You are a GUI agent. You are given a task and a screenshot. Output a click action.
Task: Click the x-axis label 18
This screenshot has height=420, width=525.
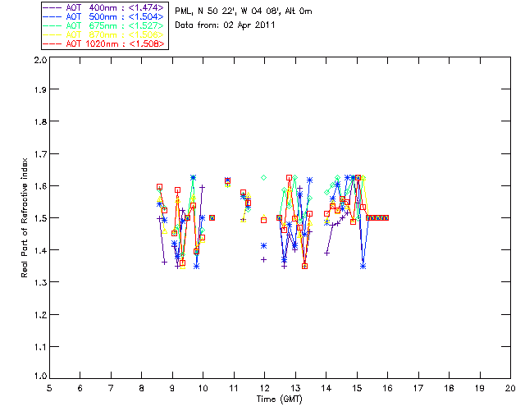point(450,388)
